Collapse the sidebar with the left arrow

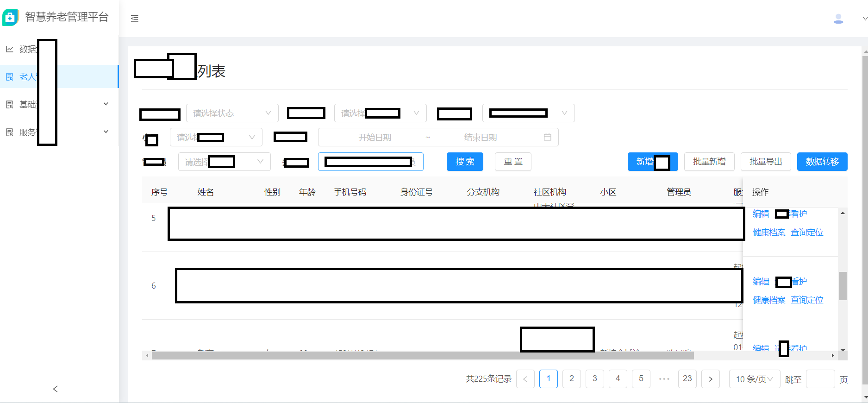tap(55, 389)
